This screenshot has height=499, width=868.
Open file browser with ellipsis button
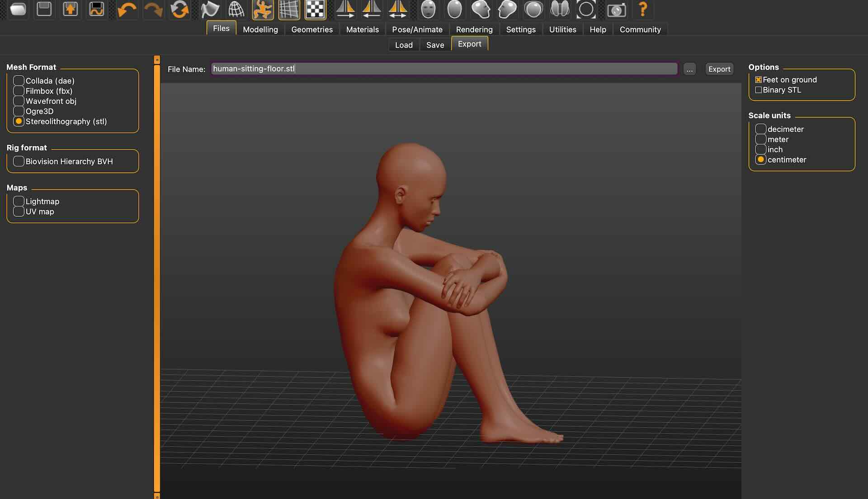(689, 69)
